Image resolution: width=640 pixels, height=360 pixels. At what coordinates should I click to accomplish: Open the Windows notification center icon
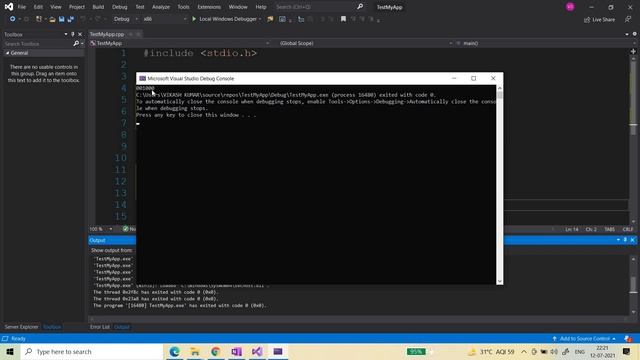[627, 351]
